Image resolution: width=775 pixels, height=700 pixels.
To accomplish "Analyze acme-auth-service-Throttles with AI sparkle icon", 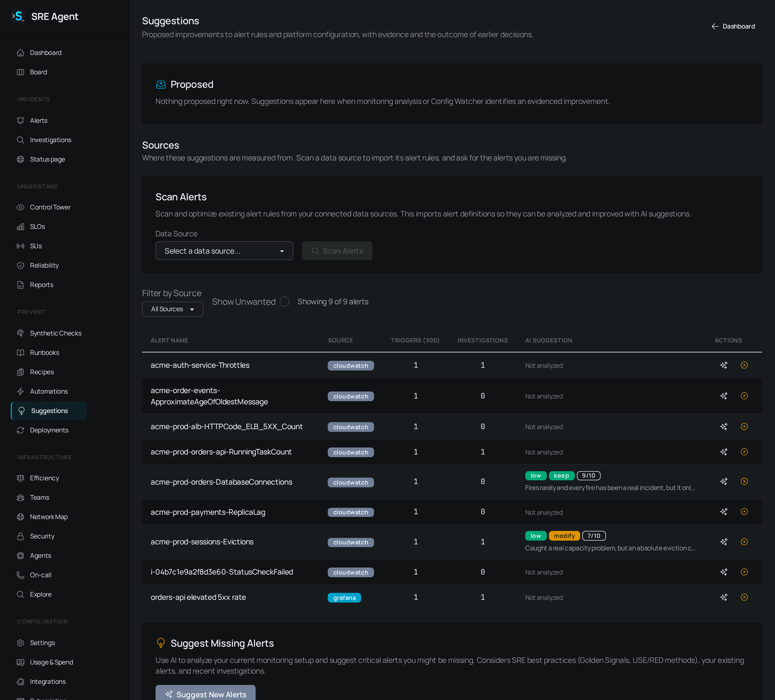I will (x=724, y=365).
